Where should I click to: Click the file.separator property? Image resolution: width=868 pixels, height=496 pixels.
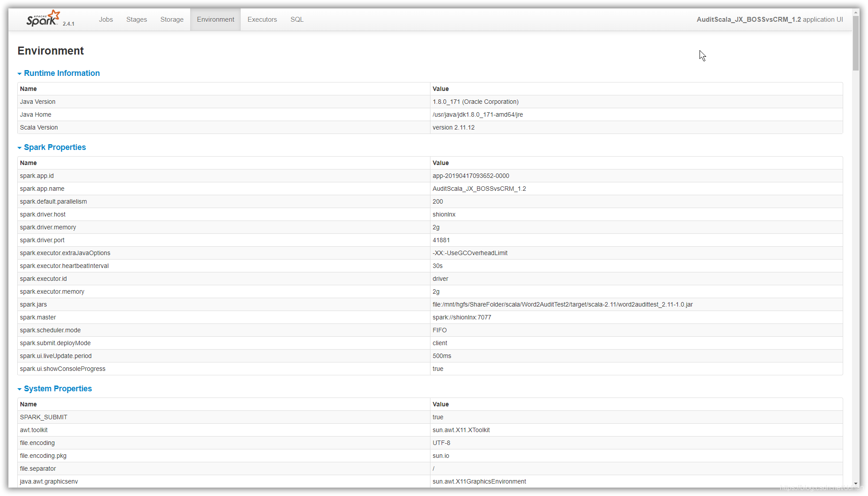[x=38, y=468]
